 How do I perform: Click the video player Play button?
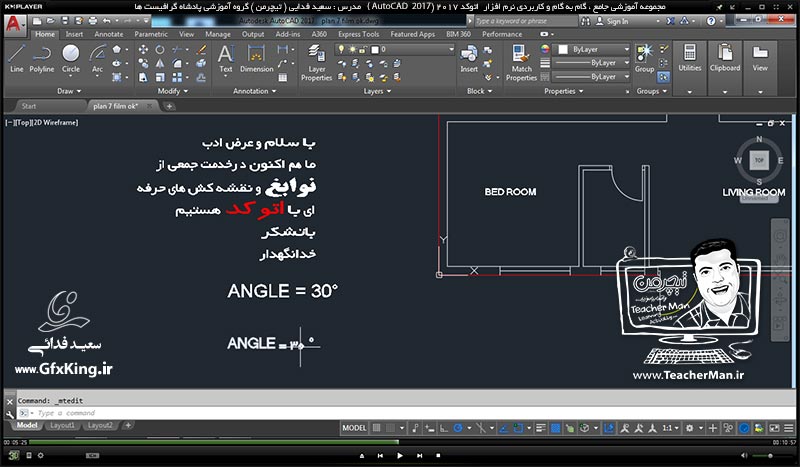point(399,455)
